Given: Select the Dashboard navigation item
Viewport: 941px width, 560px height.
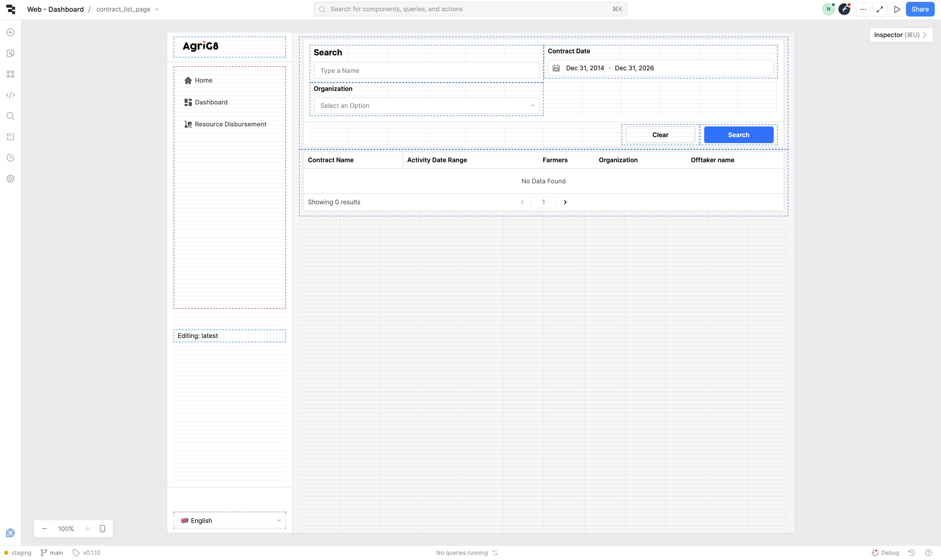Looking at the screenshot, I should [211, 102].
